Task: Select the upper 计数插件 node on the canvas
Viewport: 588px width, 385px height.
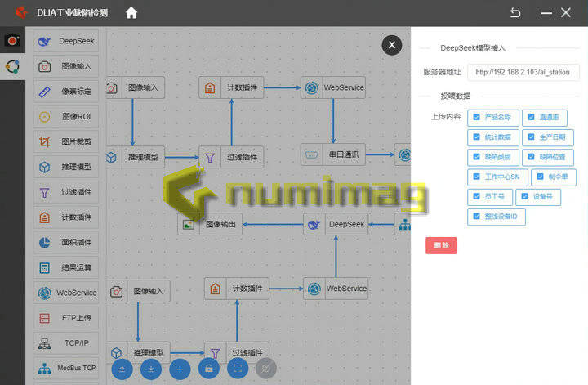Action: (x=231, y=87)
